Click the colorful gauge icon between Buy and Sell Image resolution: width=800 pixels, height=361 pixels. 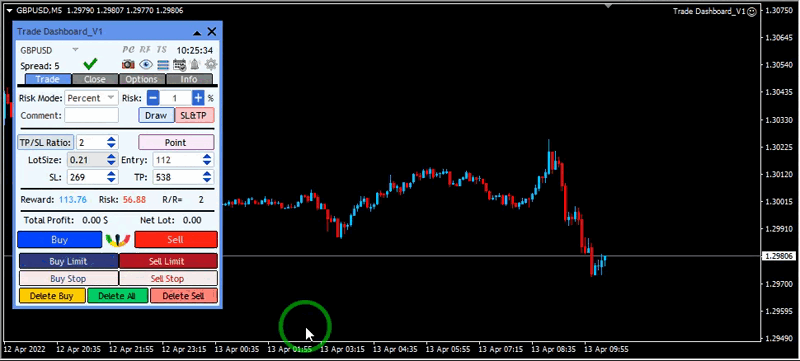[x=118, y=240]
